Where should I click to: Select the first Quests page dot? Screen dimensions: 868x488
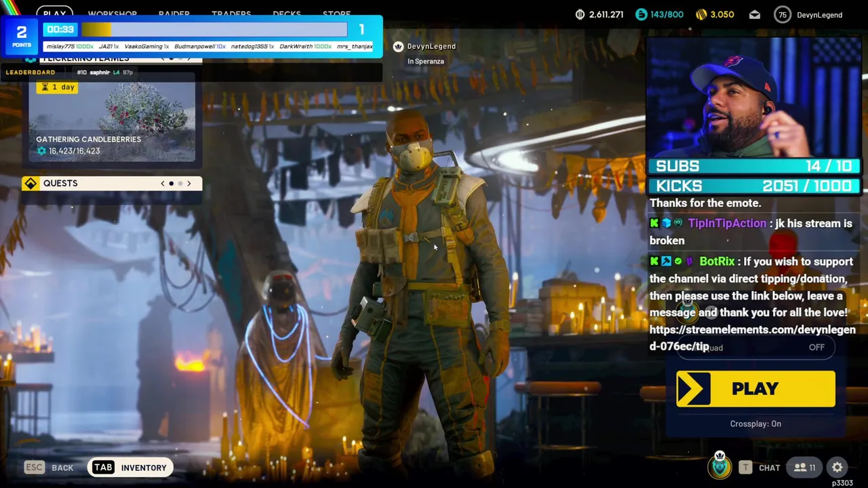point(172,184)
